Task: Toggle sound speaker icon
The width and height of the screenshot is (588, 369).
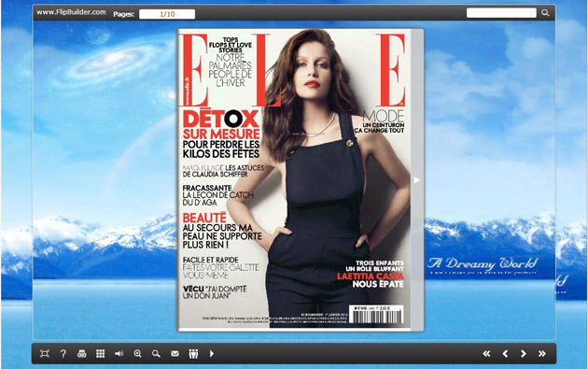Action: point(119,354)
